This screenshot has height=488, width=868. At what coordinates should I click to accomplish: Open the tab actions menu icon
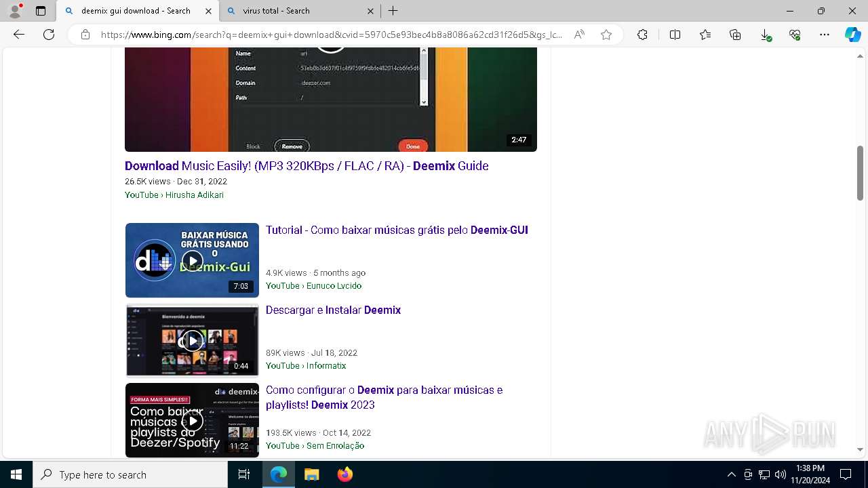pos(41,11)
